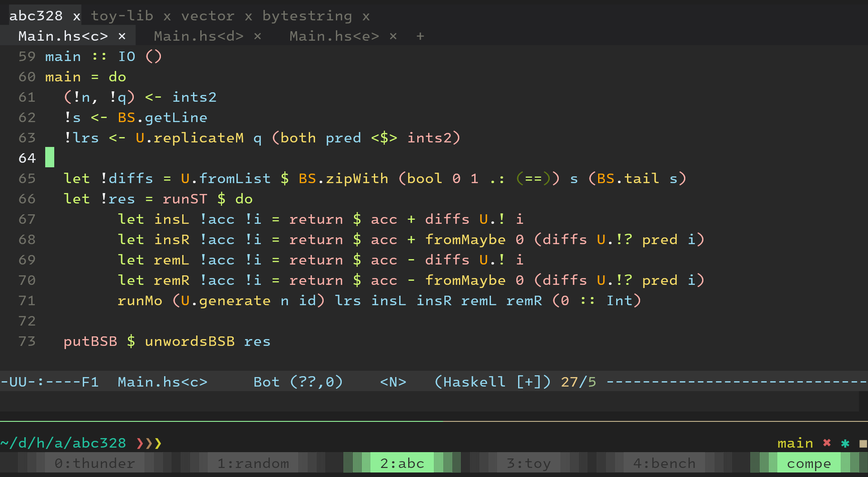
Task: Click line number 73 in the gutter
Action: [27, 341]
